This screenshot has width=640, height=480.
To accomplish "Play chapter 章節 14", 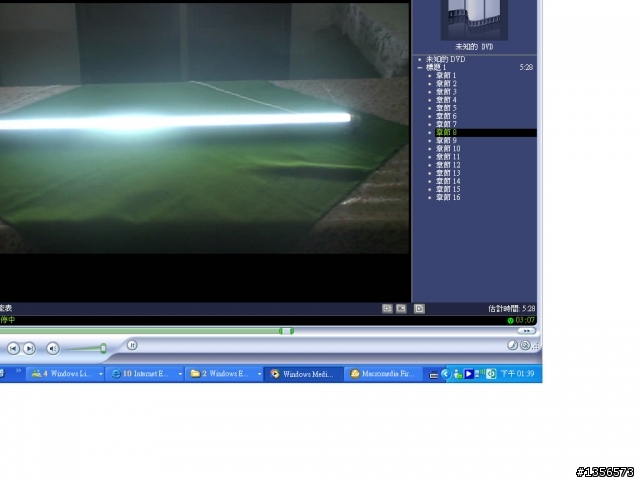I will pos(448,181).
